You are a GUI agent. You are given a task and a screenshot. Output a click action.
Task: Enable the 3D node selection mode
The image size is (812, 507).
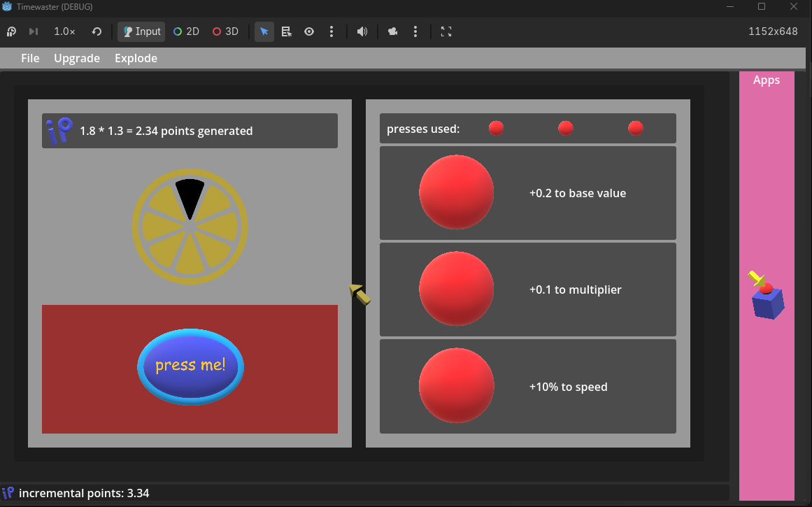pos(226,31)
